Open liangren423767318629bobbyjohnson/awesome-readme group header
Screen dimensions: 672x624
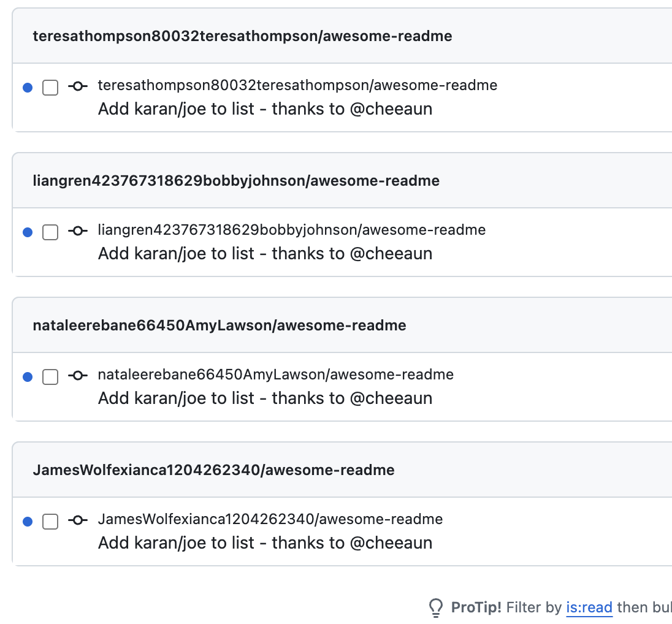click(x=236, y=181)
